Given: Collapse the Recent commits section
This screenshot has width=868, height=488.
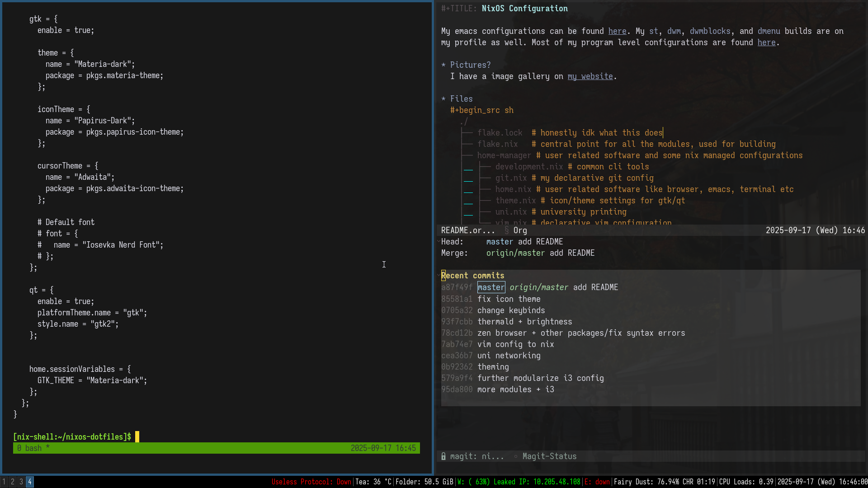Looking at the screenshot, I should coord(472,276).
